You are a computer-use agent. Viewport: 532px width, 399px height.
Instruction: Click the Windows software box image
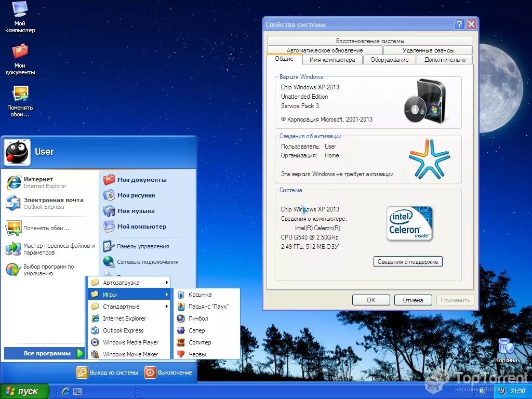click(x=426, y=101)
